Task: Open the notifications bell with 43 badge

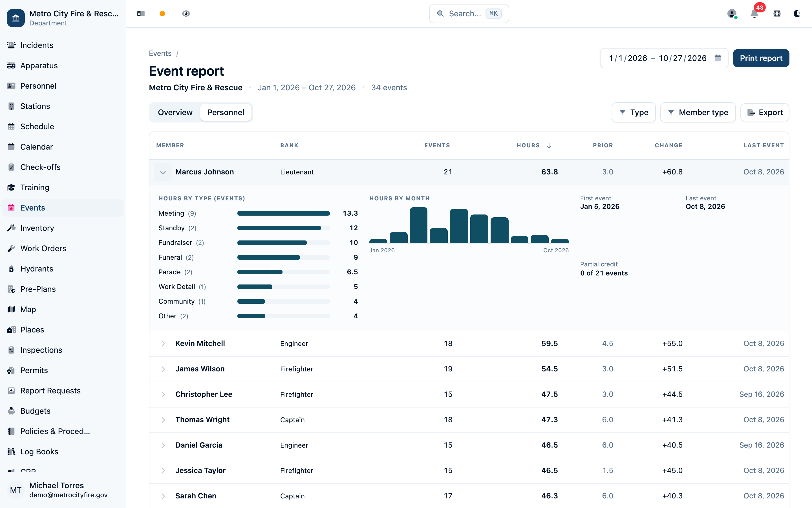Action: [754, 14]
